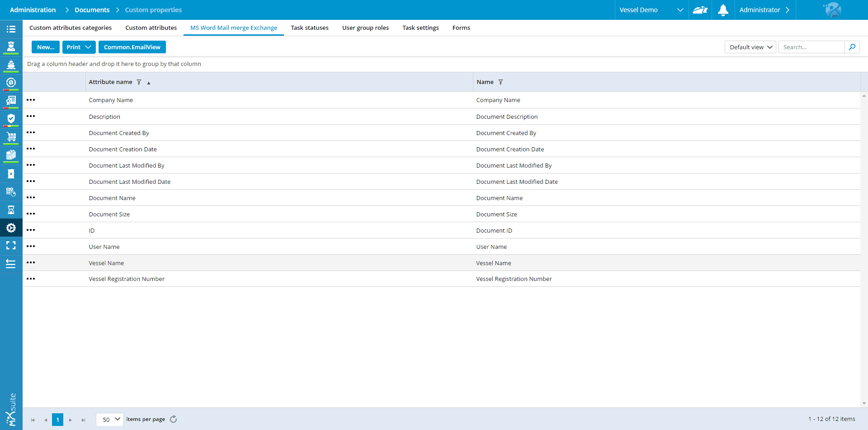Click the fleet ships icon in header
Screen dimensions: 868x430
700,10
